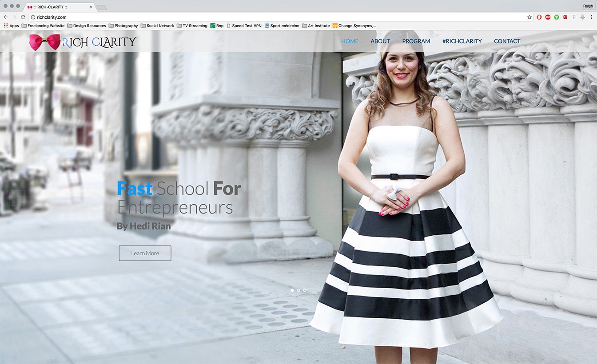Click the Rich Clarity logo text

point(99,42)
